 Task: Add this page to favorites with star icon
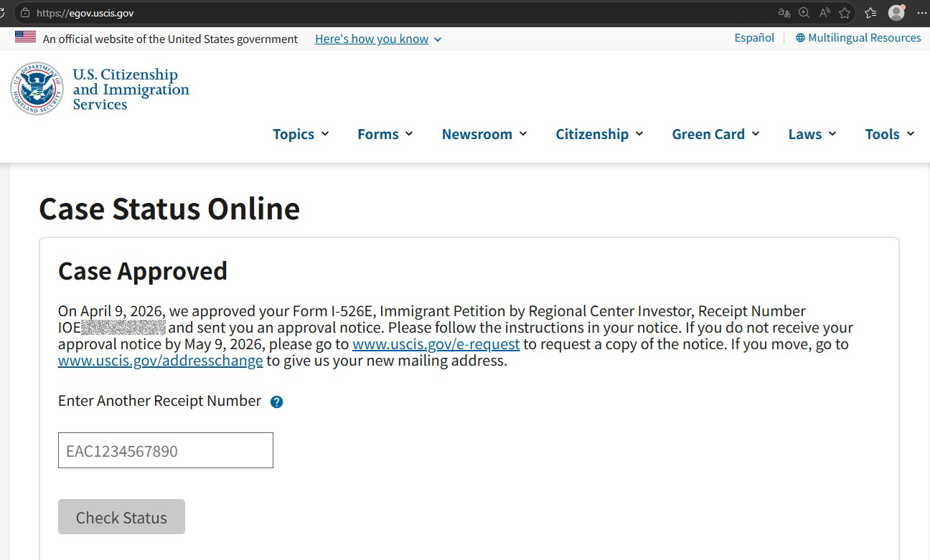[845, 13]
